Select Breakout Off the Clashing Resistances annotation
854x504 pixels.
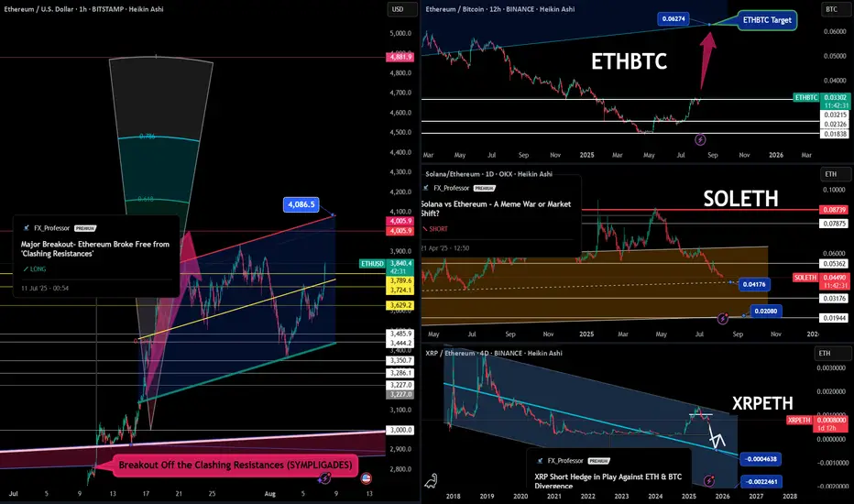tap(235, 466)
